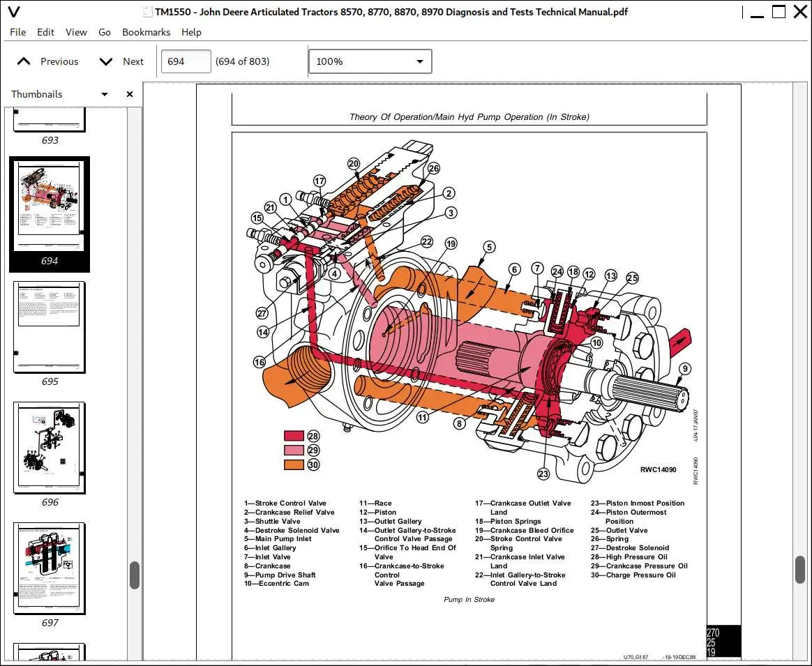Click the '19—Crankcase Bleed Orifice' legend entry
Screen dimensions: 812x666
524,530
